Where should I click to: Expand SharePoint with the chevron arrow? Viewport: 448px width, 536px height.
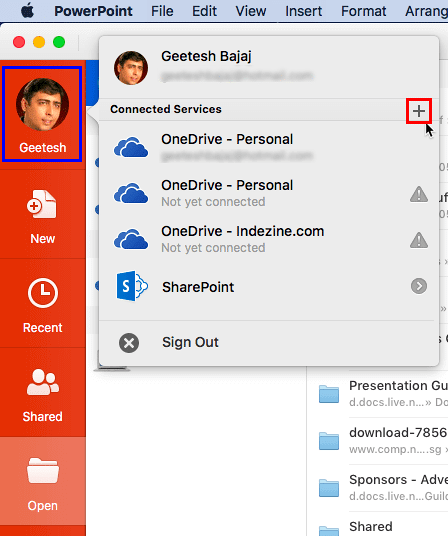419,286
